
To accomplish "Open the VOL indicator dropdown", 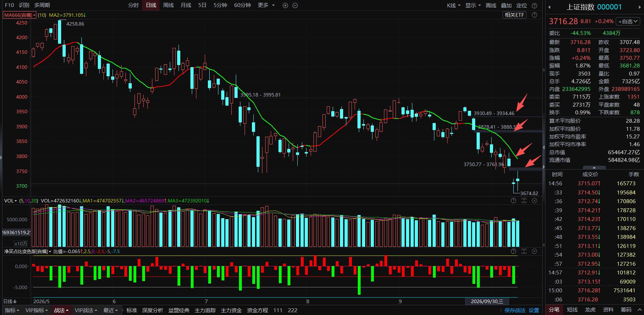I will point(10,201).
